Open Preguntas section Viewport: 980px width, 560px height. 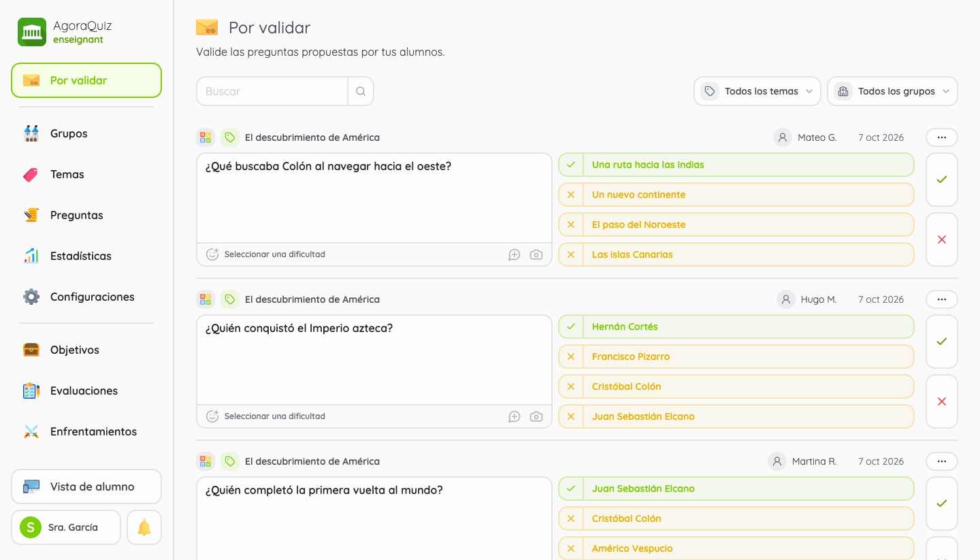pyautogui.click(x=86, y=215)
